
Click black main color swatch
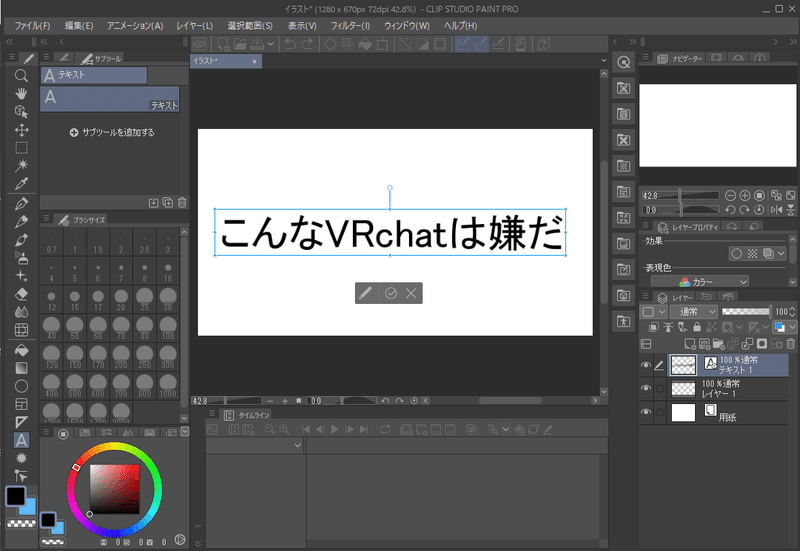point(15,496)
